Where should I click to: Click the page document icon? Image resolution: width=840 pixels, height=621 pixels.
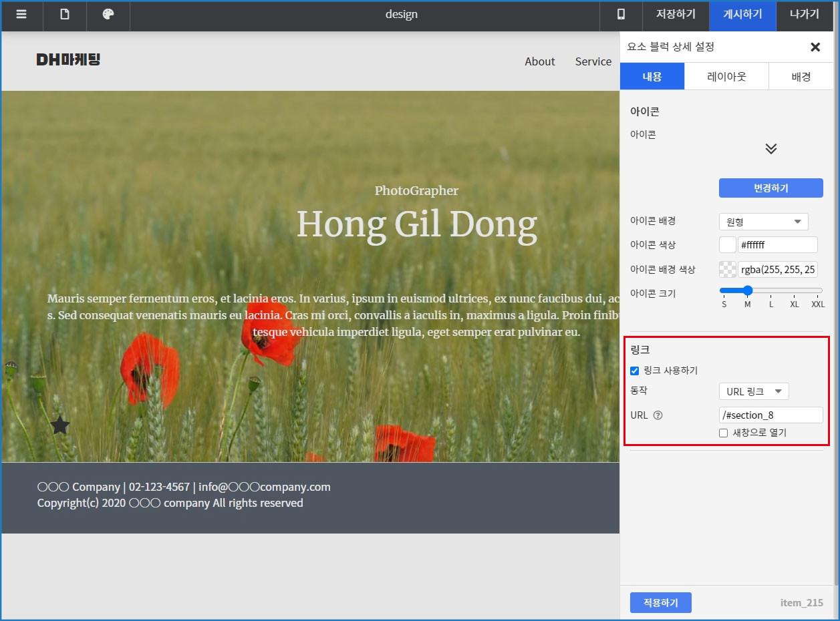pos(65,15)
